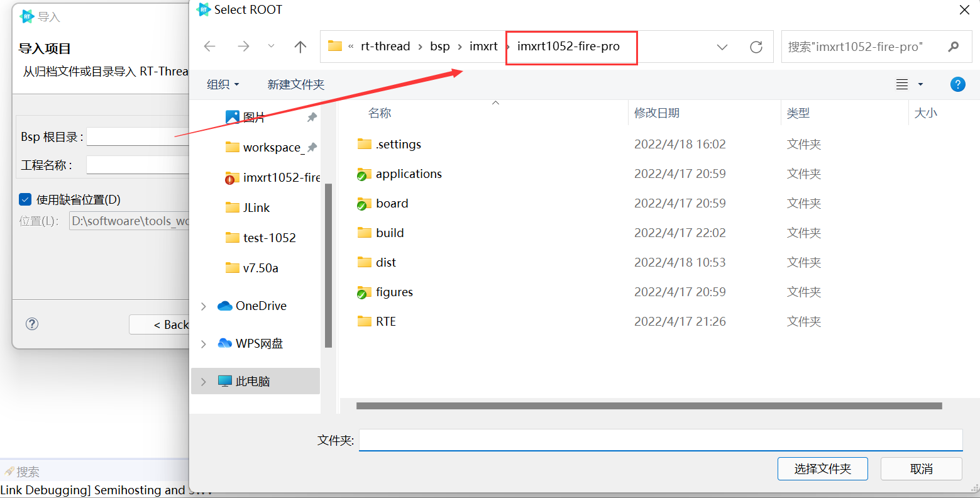Open the file dialog help icon
This screenshot has height=498, width=980.
click(x=957, y=84)
